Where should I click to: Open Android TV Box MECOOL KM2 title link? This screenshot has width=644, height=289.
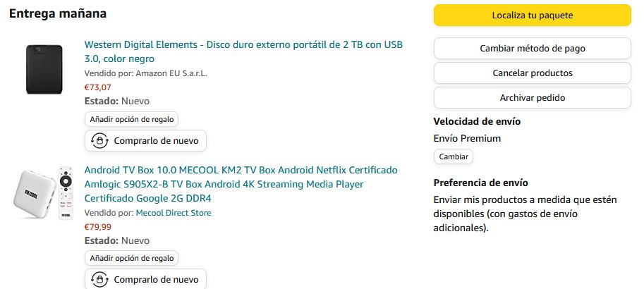241,184
